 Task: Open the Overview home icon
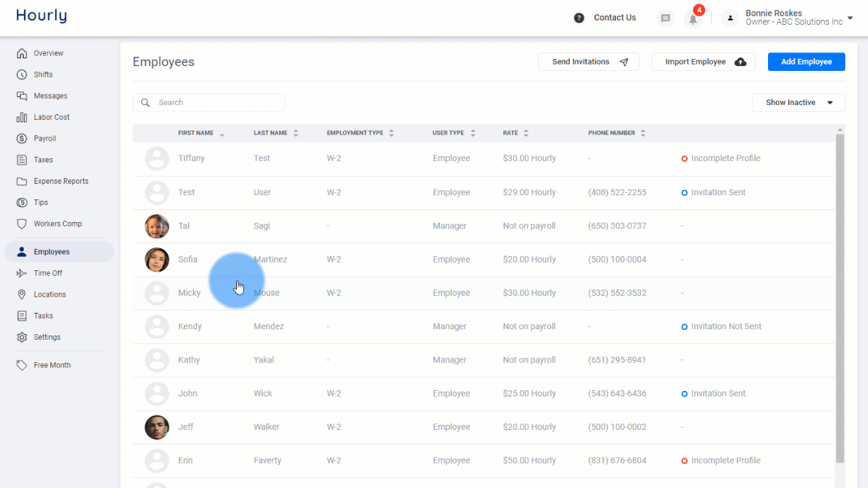tap(22, 53)
